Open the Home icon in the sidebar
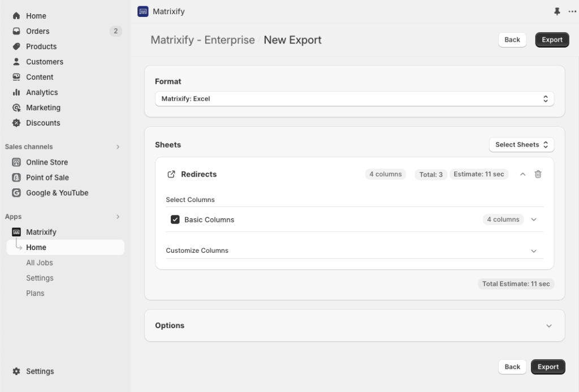 click(16, 15)
